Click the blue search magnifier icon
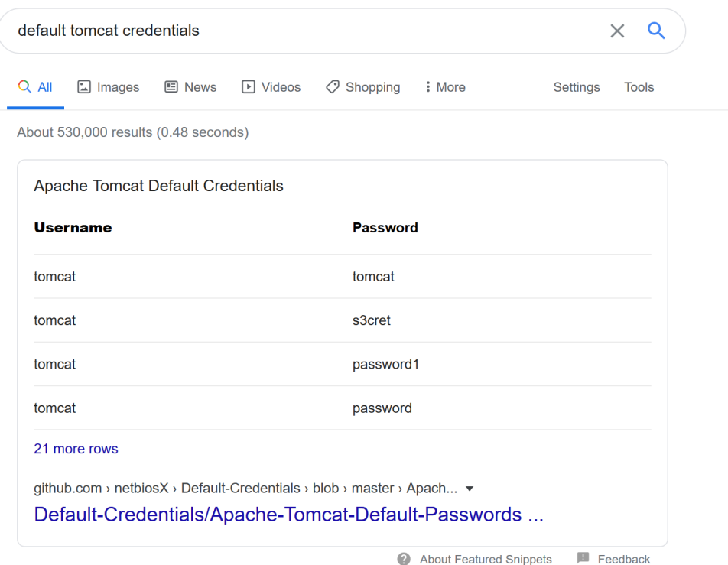 point(656,31)
